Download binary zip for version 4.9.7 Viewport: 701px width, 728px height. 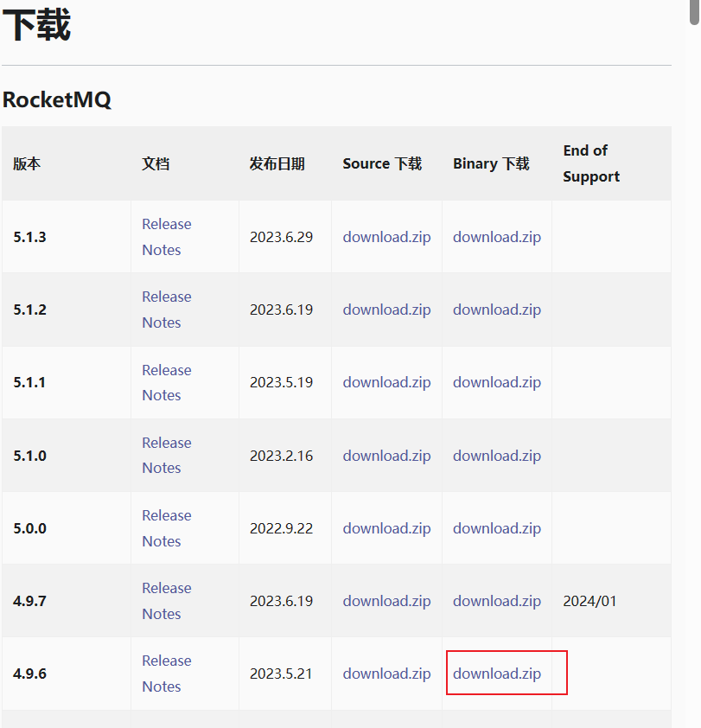point(497,601)
